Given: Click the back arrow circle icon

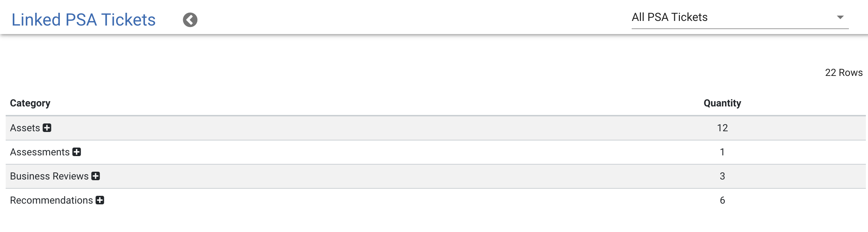Looking at the screenshot, I should (x=190, y=20).
